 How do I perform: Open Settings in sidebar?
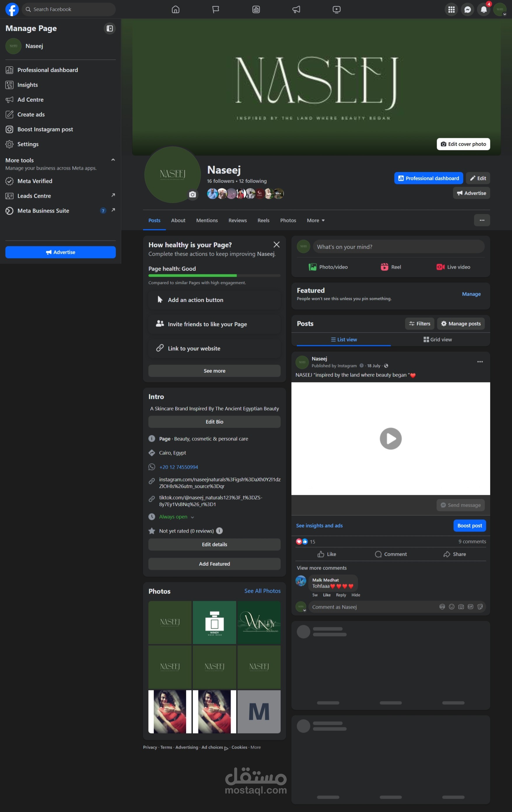[61, 144]
